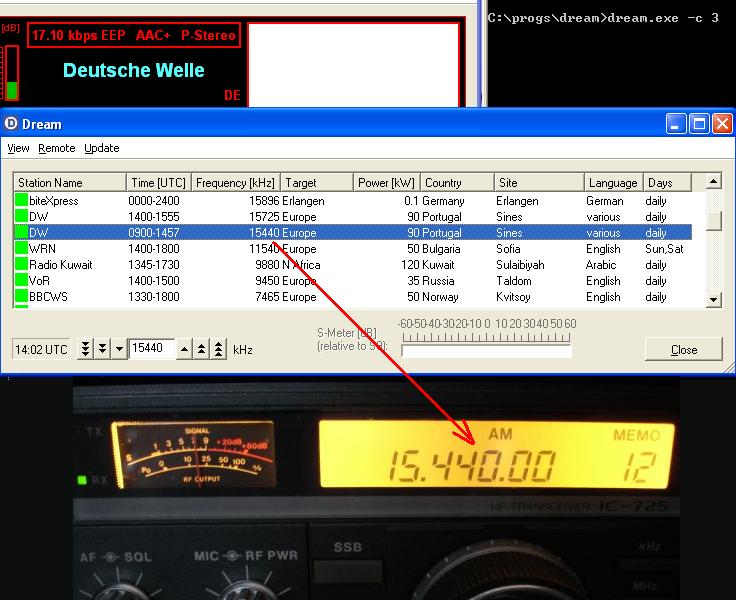The image size is (736, 600).
Task: Click green status icon beside VoR
Action: tap(22, 280)
